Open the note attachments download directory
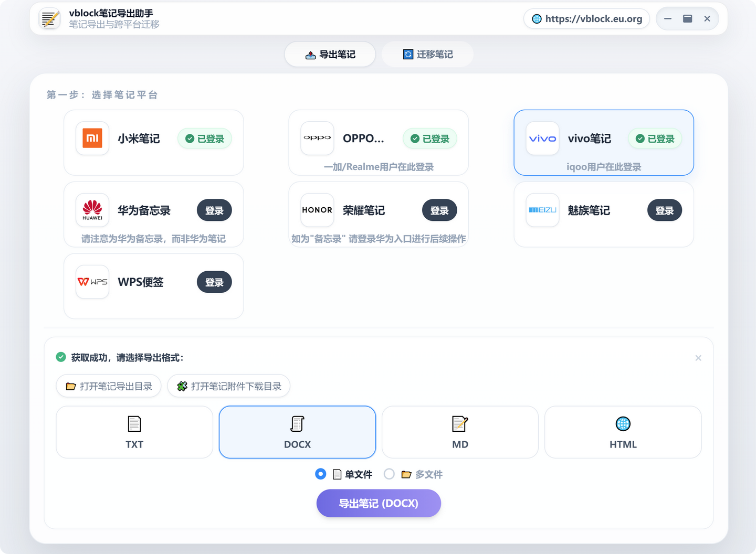This screenshot has width=756, height=554. tap(229, 387)
